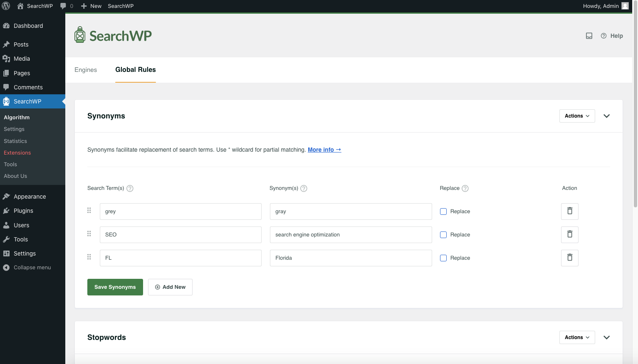Check Replace on the FL synonym row
The width and height of the screenshot is (638, 364).
pyautogui.click(x=443, y=258)
